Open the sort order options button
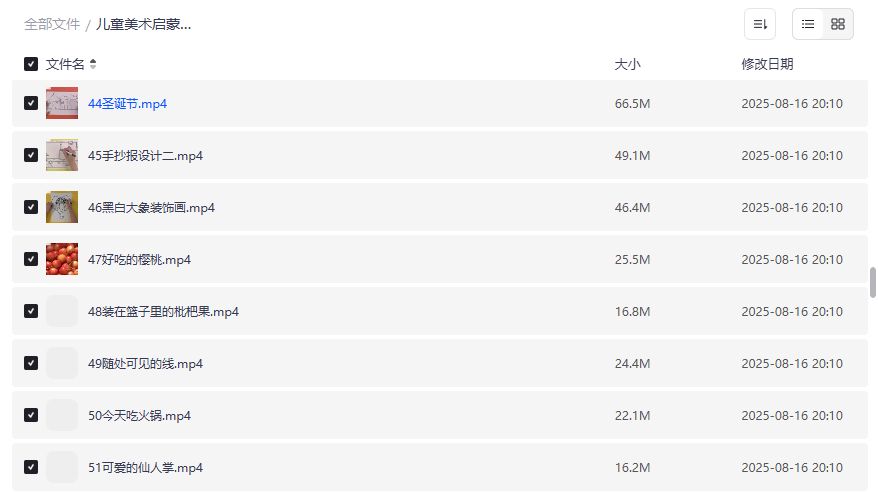 pos(760,24)
